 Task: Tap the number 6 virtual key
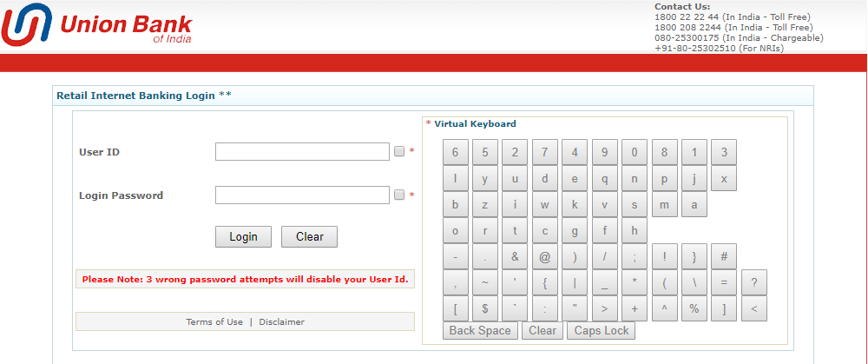point(456,152)
